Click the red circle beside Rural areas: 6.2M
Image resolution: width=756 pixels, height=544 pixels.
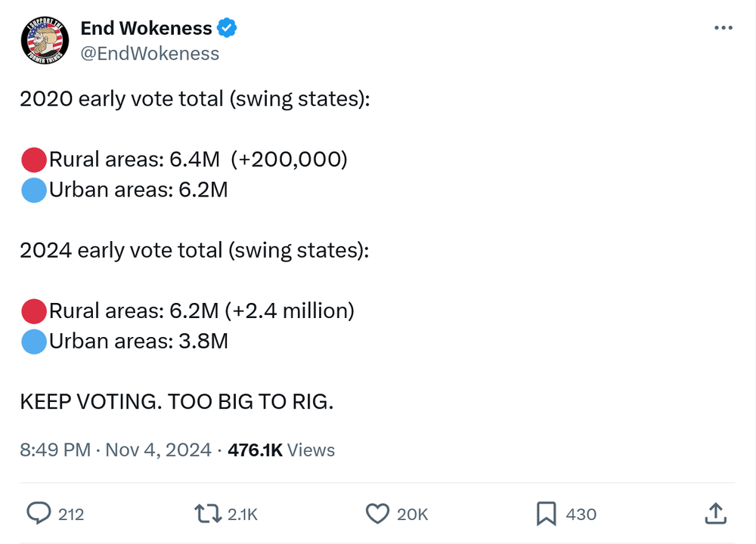click(x=34, y=311)
